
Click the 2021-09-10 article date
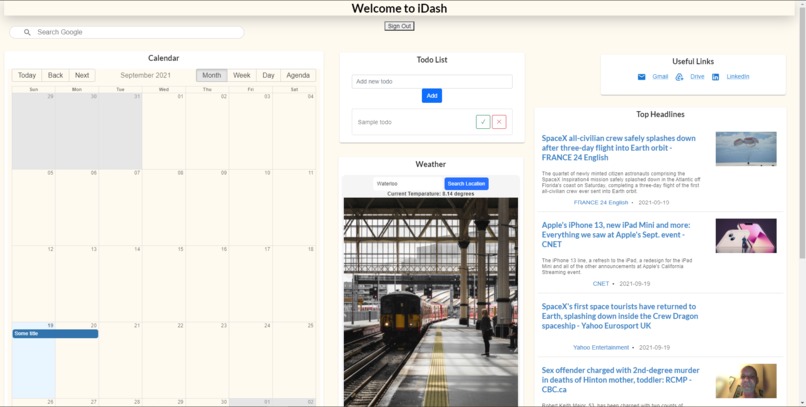tap(654, 202)
